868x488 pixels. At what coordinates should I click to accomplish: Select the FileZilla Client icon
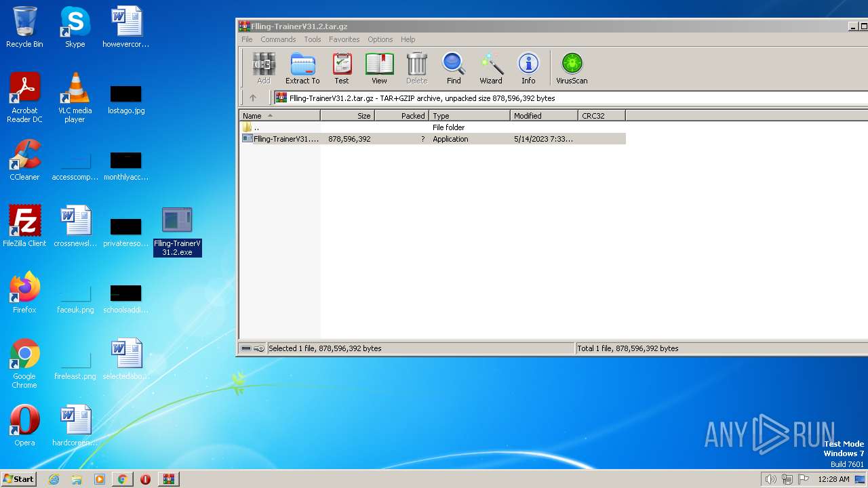[24, 226]
